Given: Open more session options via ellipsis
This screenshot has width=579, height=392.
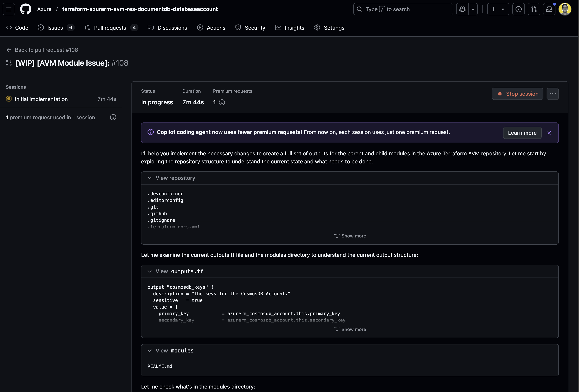Looking at the screenshot, I should point(553,94).
